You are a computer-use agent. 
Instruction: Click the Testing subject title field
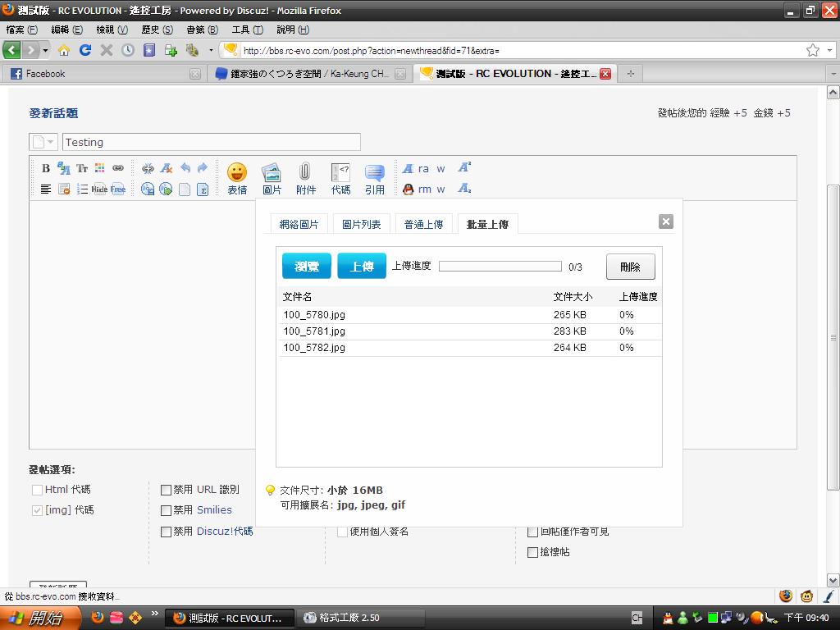click(211, 142)
